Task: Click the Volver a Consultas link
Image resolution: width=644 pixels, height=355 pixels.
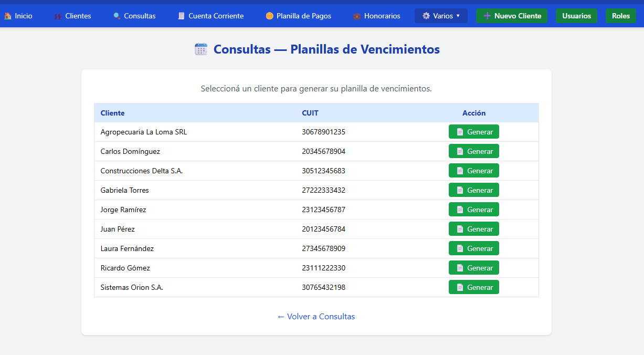Action: (316, 316)
